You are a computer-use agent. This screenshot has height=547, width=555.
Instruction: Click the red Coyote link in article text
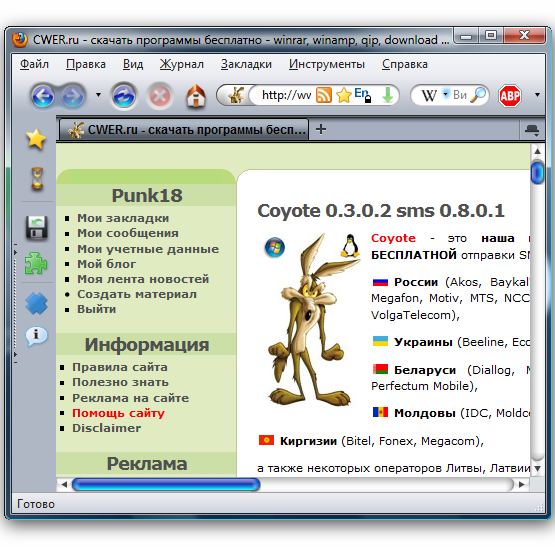[x=393, y=238]
